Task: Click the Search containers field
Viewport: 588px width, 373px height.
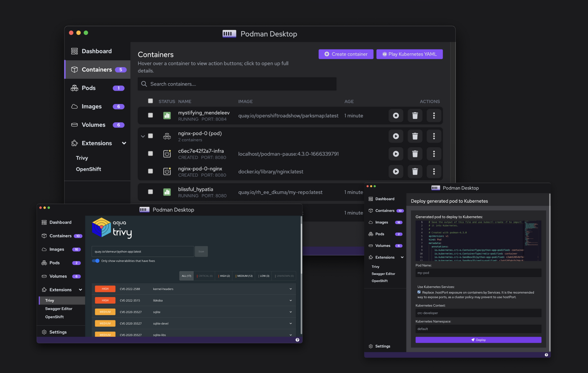Action: point(237,84)
